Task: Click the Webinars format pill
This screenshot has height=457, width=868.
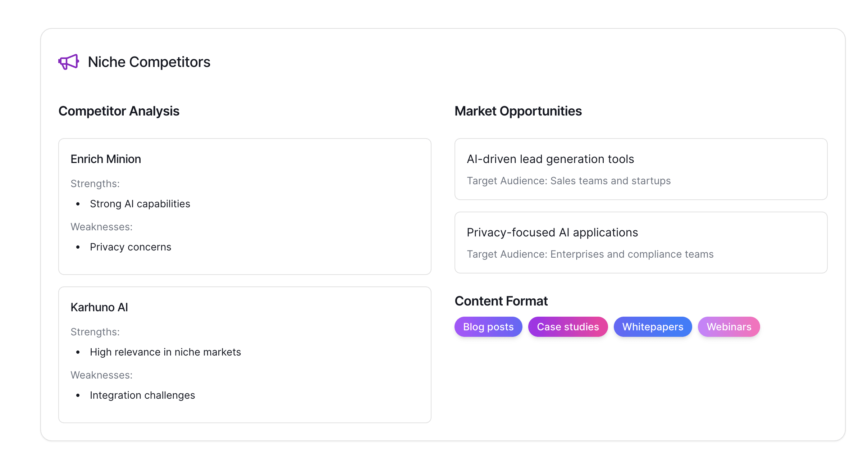Action: point(729,327)
